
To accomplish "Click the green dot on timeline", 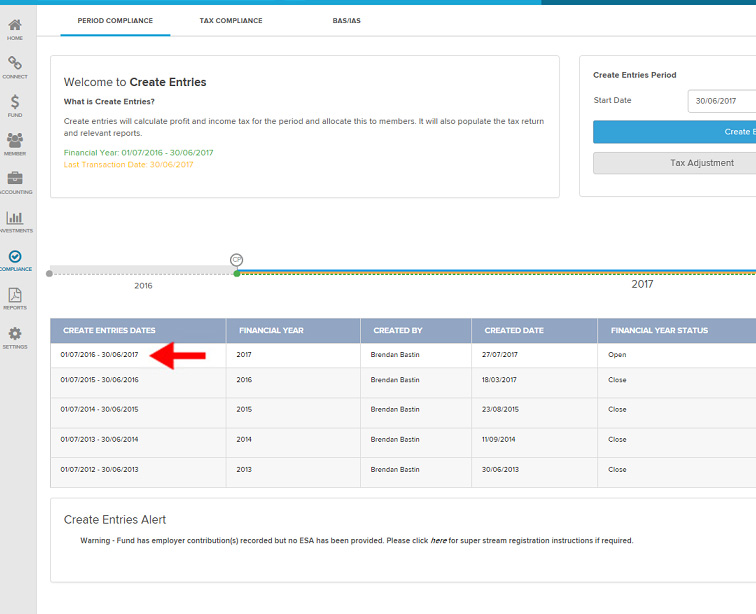I will [237, 273].
